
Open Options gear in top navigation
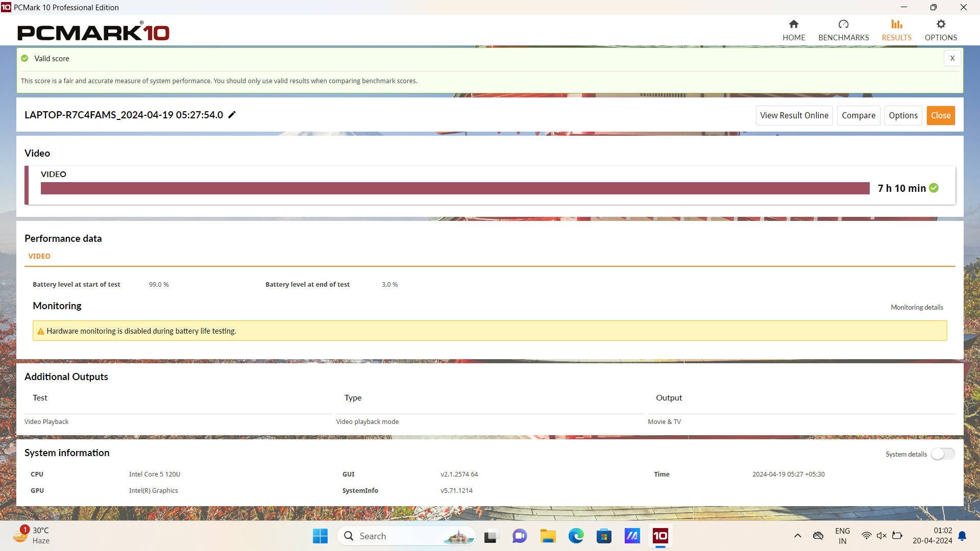point(941,30)
